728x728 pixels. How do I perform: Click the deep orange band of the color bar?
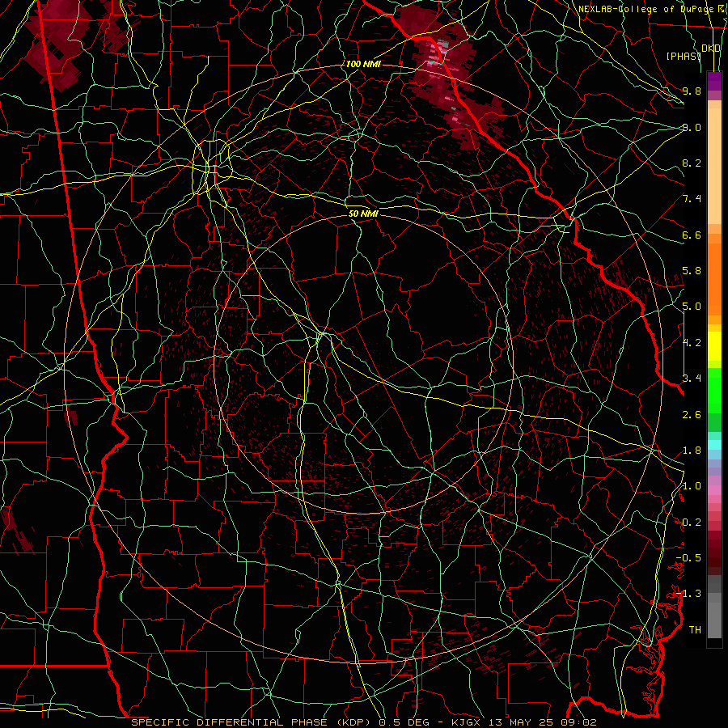(x=714, y=280)
